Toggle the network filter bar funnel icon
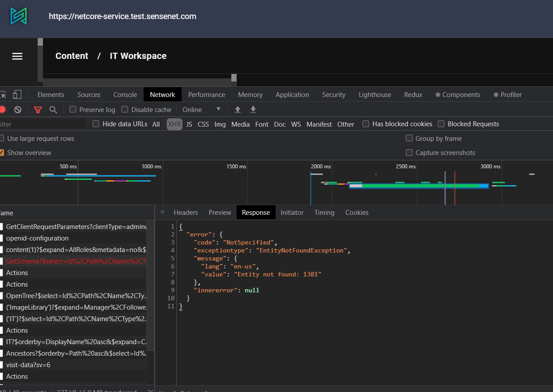Viewport: 553px width, 392px height. coord(38,109)
